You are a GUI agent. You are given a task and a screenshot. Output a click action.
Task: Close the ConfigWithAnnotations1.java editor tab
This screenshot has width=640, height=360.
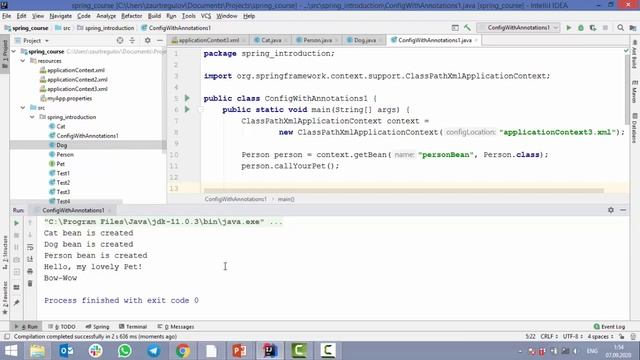click(x=476, y=40)
